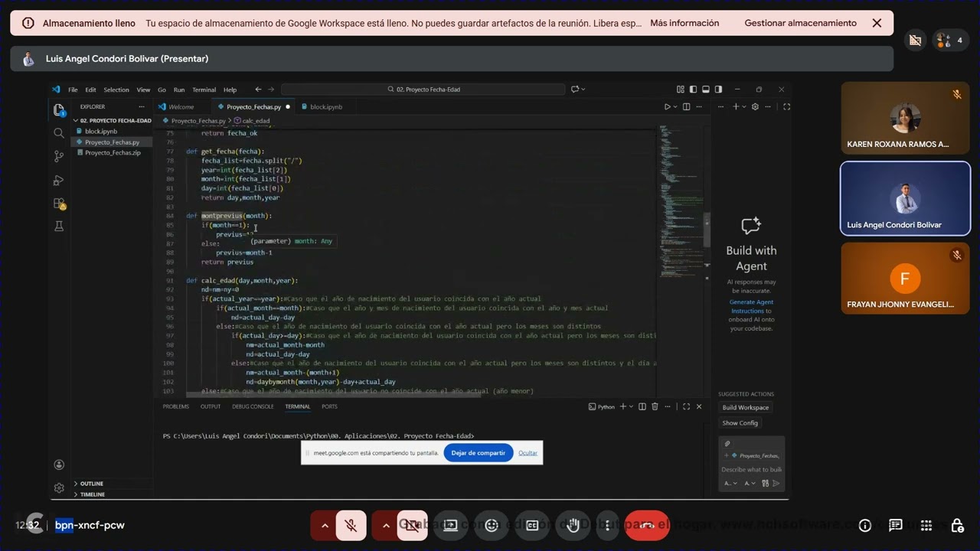Image resolution: width=980 pixels, height=551 pixels.
Task: Show participants list with count 4
Action: [950, 41]
